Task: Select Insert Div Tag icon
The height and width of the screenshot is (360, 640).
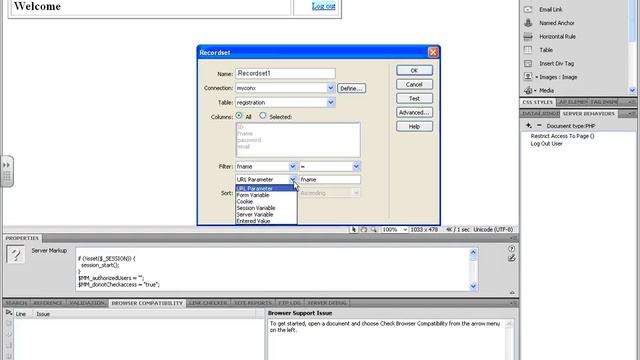Action: [x=528, y=63]
